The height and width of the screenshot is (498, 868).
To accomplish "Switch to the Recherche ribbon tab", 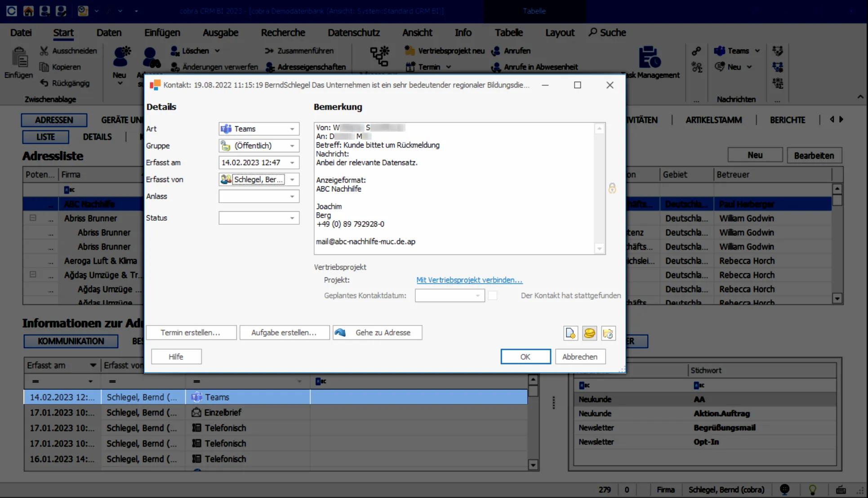I will [x=283, y=32].
